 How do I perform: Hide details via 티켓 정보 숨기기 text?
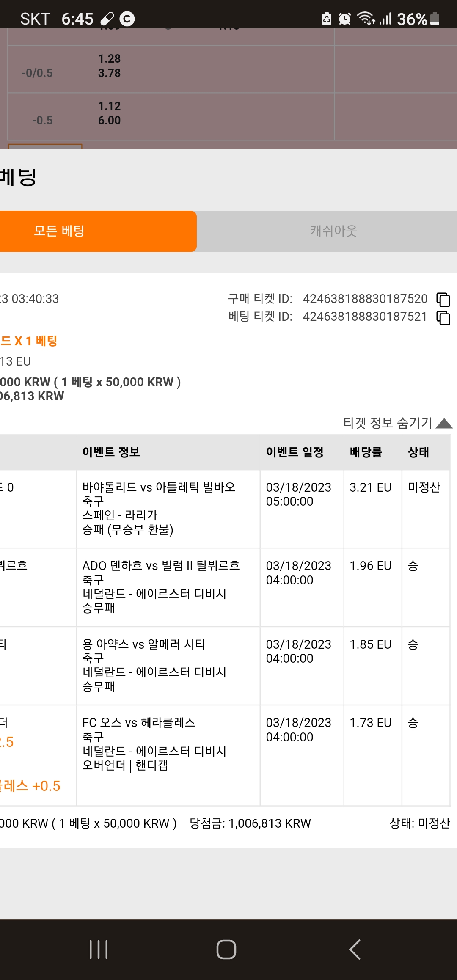[x=388, y=423]
